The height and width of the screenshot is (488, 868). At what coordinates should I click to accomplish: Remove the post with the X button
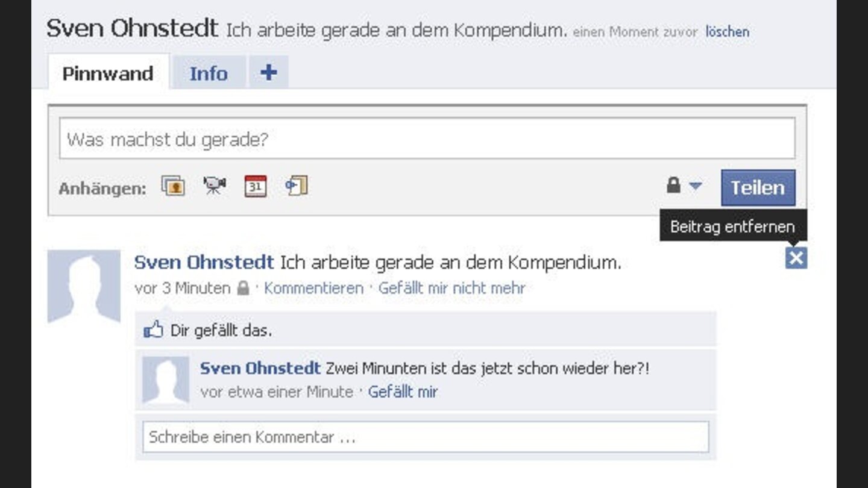click(x=797, y=258)
